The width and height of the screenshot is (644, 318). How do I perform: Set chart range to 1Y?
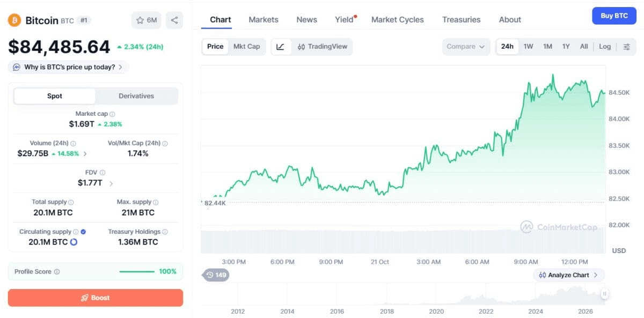pyautogui.click(x=566, y=47)
